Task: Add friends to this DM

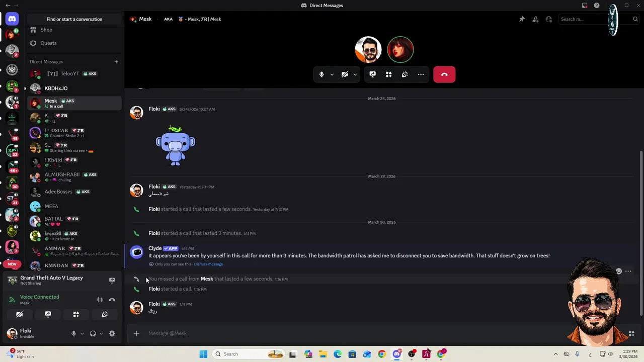Action: point(535,19)
